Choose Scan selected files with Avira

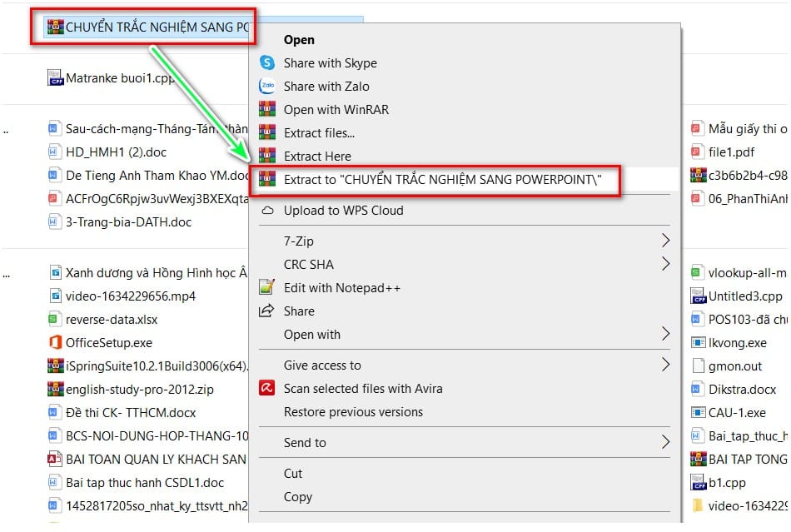[363, 388]
